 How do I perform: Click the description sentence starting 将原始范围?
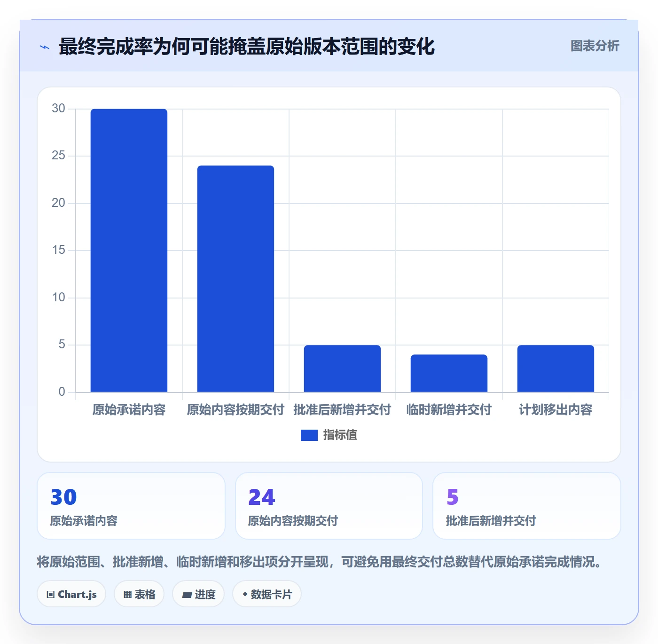click(x=321, y=562)
